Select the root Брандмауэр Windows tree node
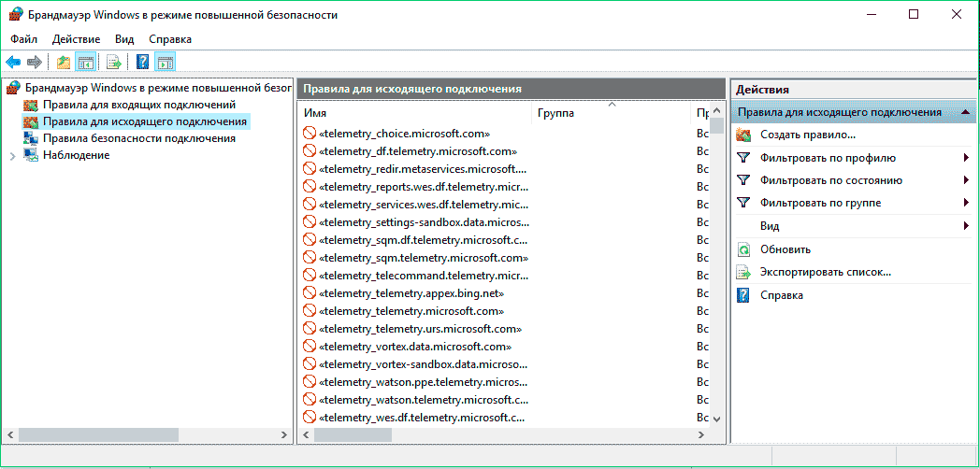The width and height of the screenshot is (980, 469). 159,88
